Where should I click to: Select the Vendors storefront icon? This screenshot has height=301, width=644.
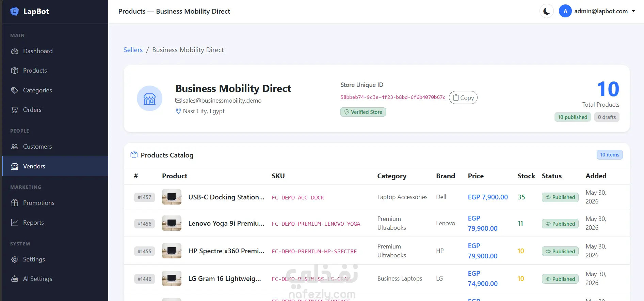tap(15, 166)
